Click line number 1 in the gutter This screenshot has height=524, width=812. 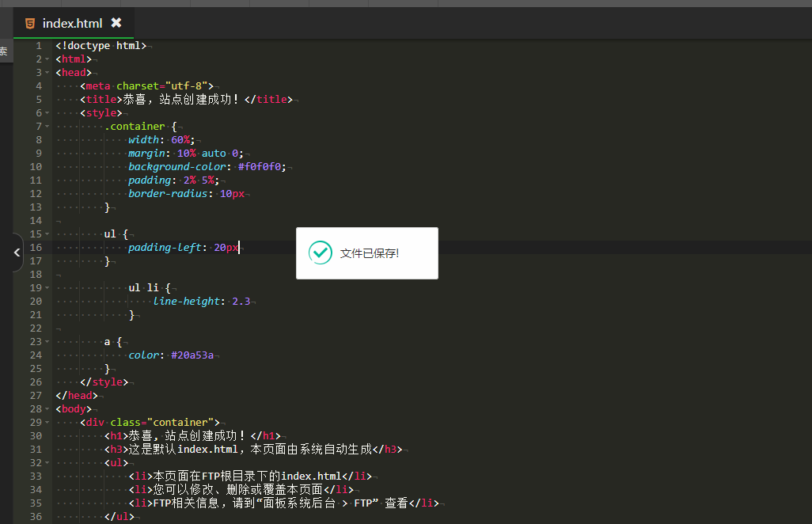coord(39,46)
